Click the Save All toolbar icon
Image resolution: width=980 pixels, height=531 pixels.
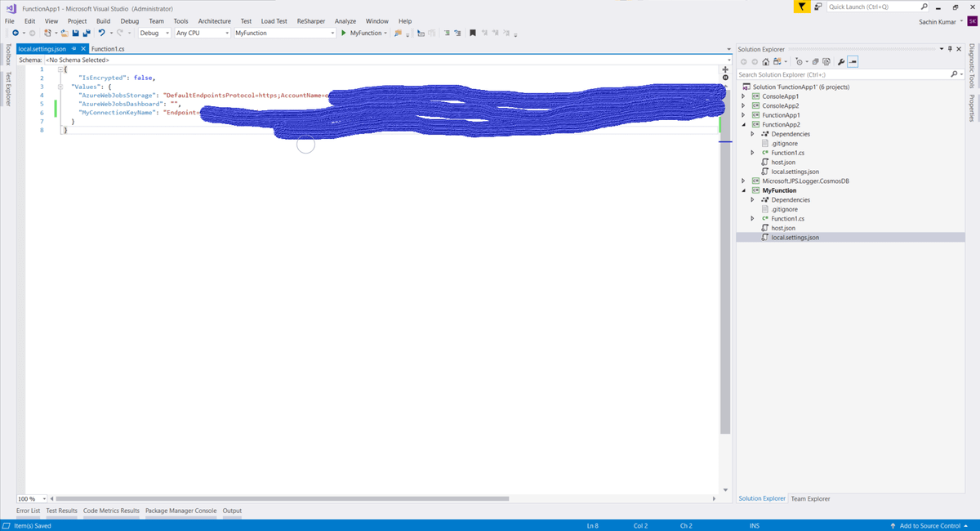click(86, 33)
